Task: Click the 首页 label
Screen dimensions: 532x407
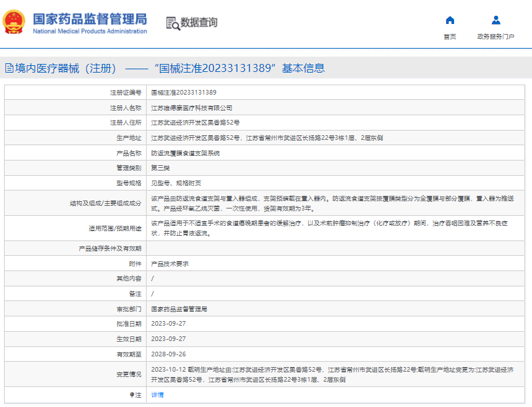Action: pyautogui.click(x=450, y=37)
